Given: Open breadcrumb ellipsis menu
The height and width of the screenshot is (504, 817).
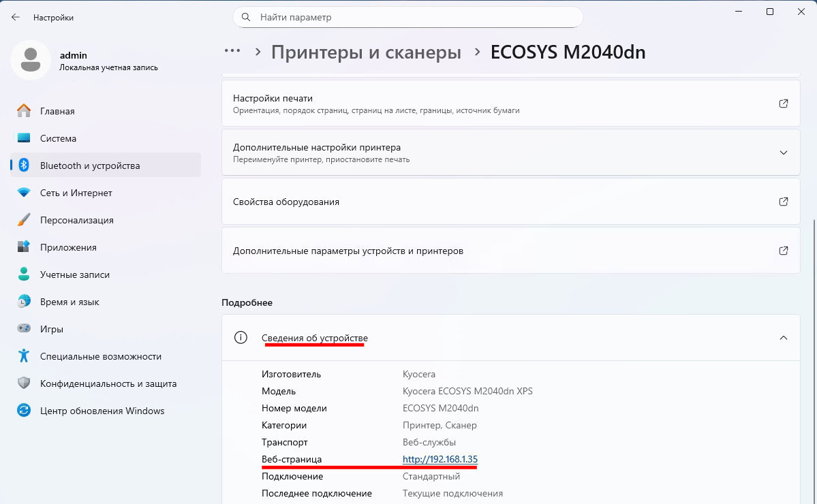Looking at the screenshot, I should tap(232, 51).
